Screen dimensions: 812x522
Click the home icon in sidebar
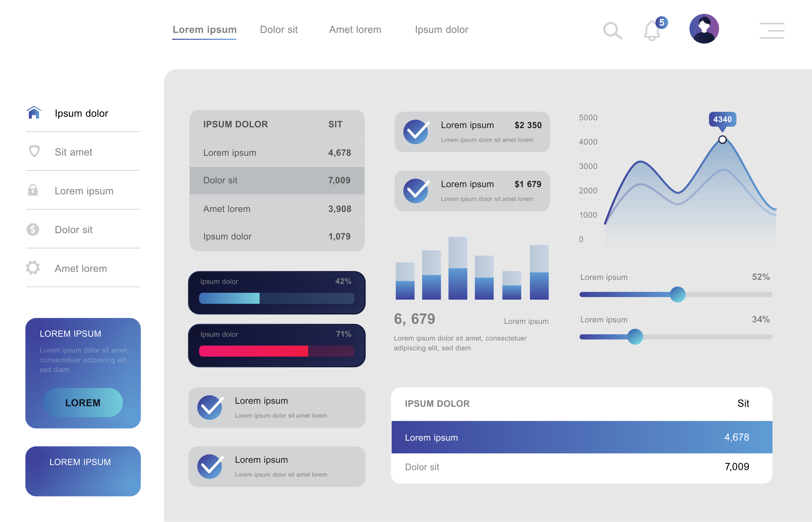pos(34,113)
